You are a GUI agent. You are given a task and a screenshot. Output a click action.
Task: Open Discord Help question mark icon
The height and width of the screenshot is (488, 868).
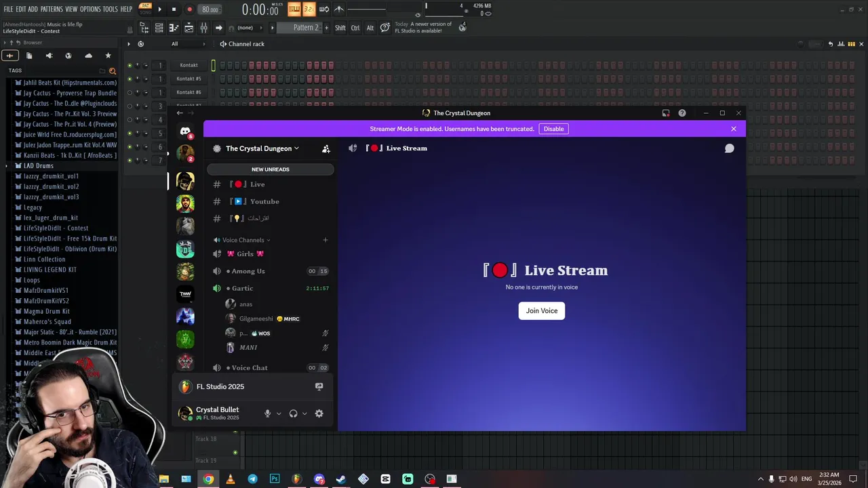pyautogui.click(x=682, y=113)
